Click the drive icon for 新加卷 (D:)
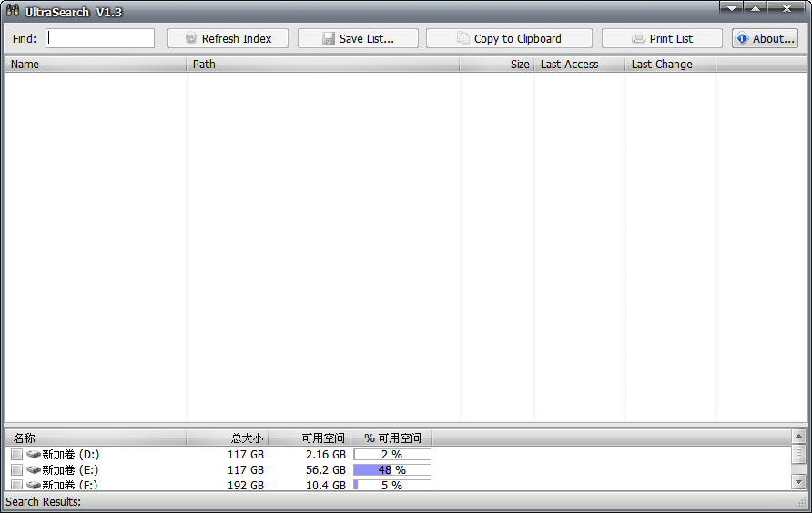812x513 pixels. 34,455
